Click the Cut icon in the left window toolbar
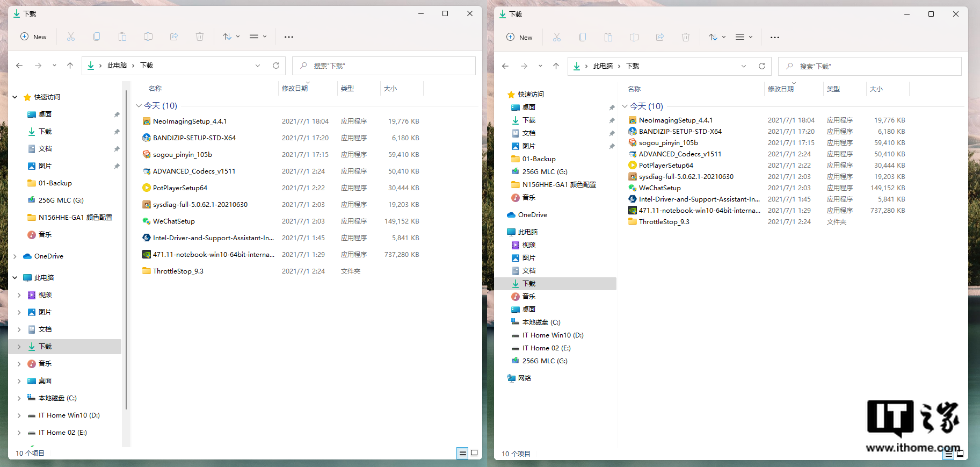The image size is (980, 467). [x=71, y=37]
